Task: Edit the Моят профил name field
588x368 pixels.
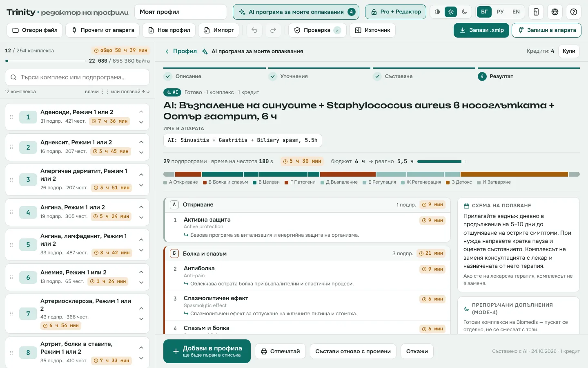Action: (181, 12)
